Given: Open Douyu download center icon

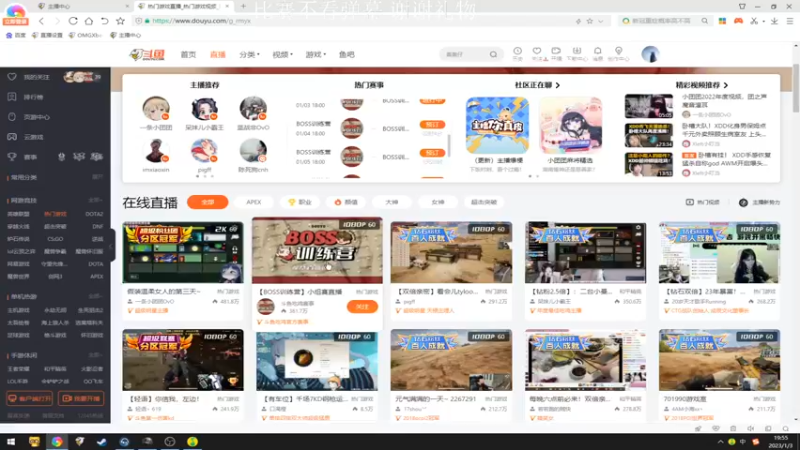Looking at the screenshot, I should coord(577,54).
